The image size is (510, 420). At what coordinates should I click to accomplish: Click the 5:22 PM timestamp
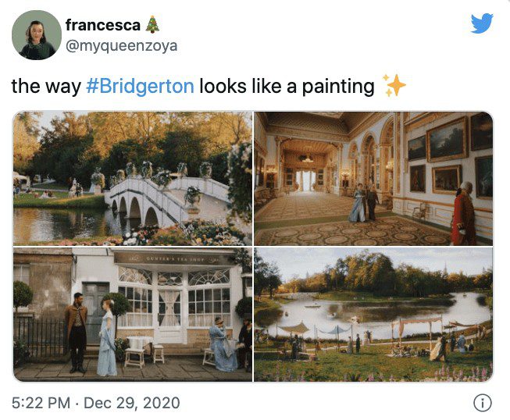point(41,403)
